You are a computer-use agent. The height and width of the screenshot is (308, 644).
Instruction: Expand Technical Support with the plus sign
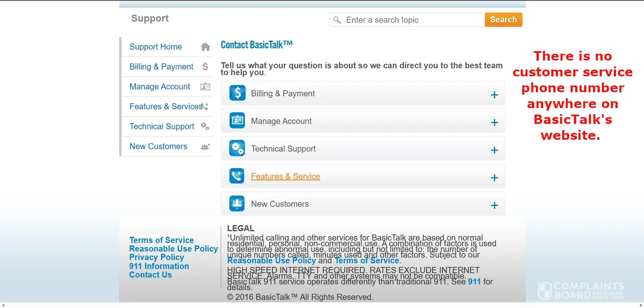pos(494,150)
